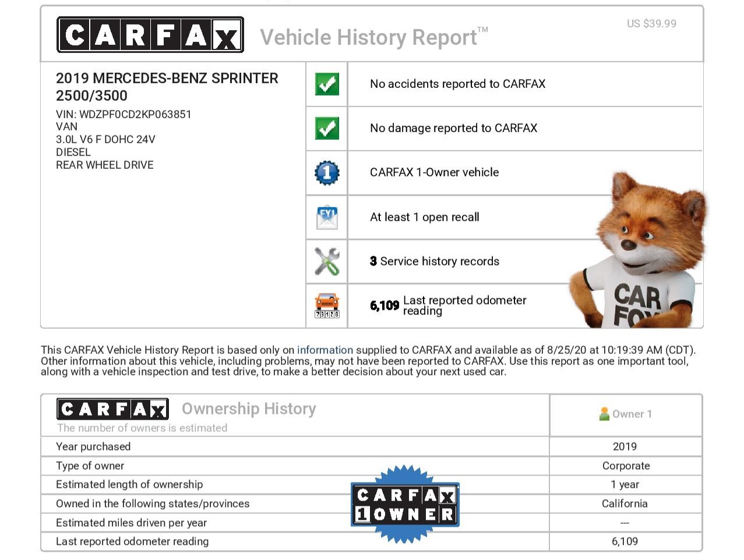Click the 'Type of owner' row label
This screenshot has width=744, height=560.
click(x=90, y=466)
